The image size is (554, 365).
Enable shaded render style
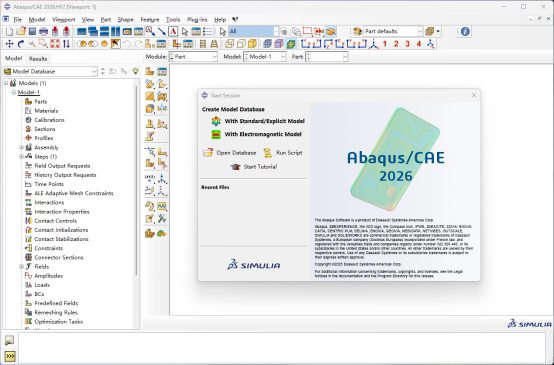(x=252, y=44)
